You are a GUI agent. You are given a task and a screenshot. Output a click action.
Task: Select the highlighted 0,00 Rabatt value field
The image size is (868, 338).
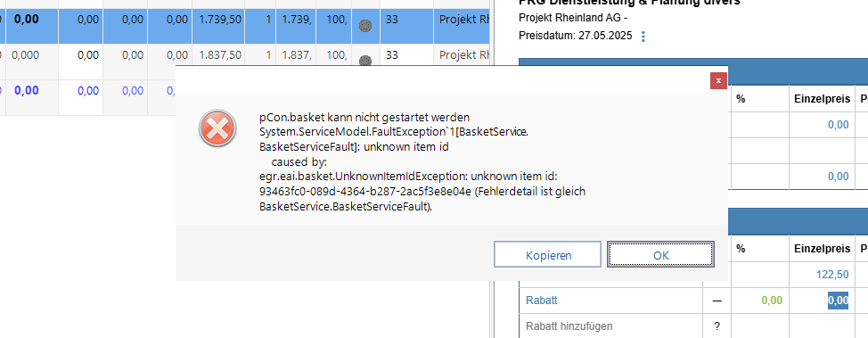point(838,301)
